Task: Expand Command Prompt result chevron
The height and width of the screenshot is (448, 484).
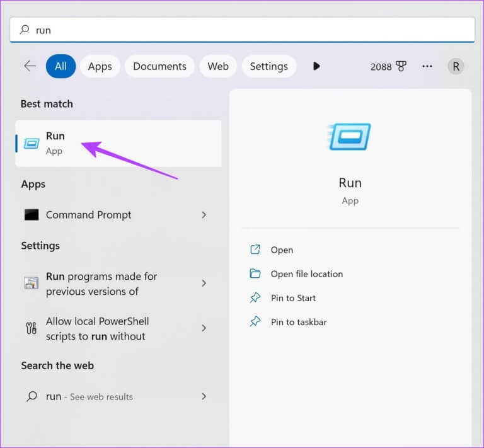Action: [x=204, y=215]
